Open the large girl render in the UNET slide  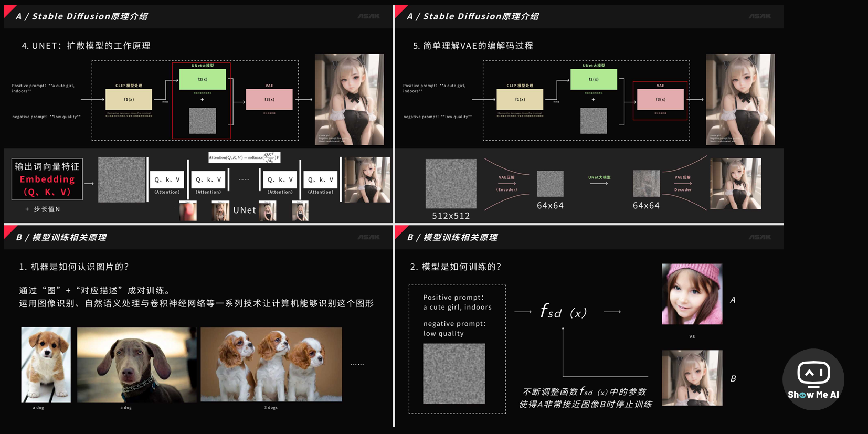[349, 99]
